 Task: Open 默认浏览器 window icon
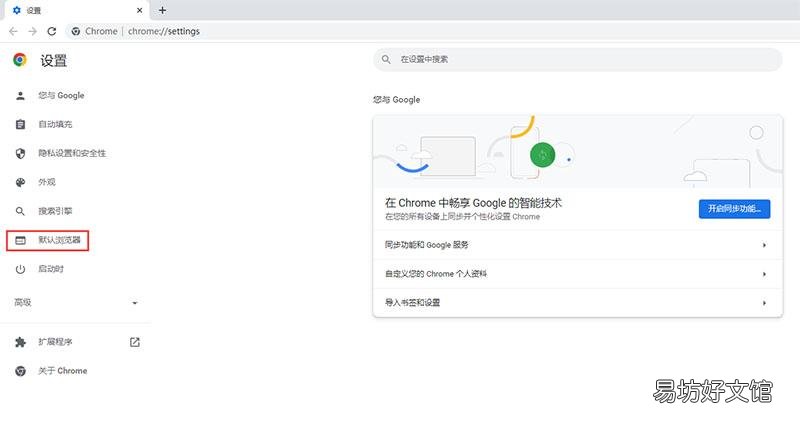click(20, 240)
